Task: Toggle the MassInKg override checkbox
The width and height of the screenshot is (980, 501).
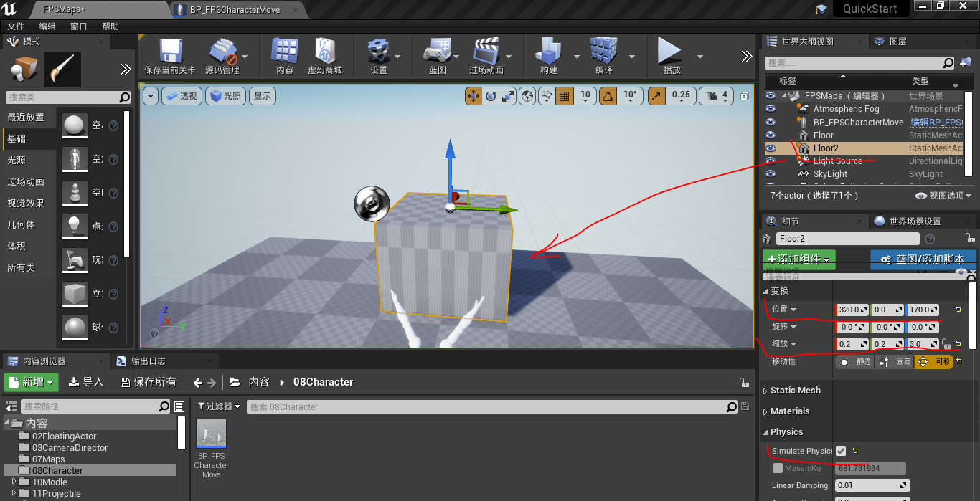Action: (778, 468)
